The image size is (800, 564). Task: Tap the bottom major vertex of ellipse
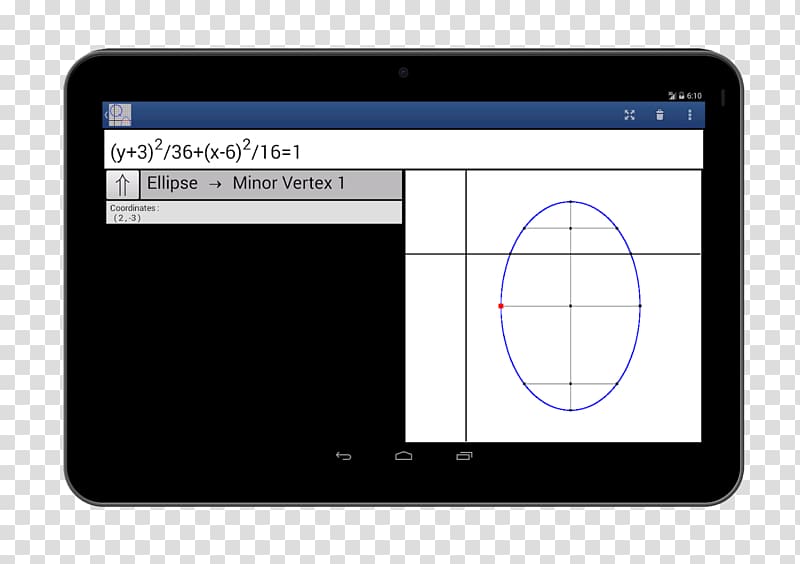pyautogui.click(x=570, y=410)
